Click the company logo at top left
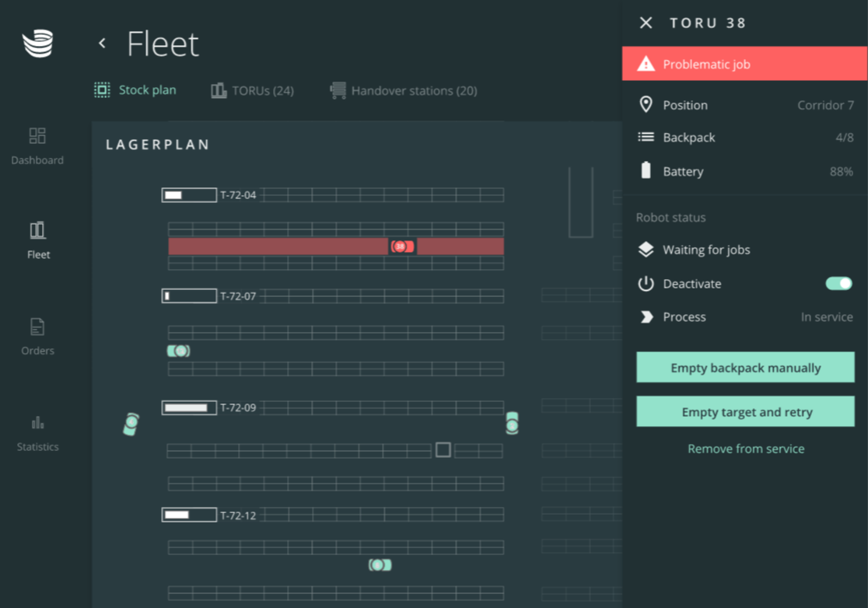 (x=37, y=44)
